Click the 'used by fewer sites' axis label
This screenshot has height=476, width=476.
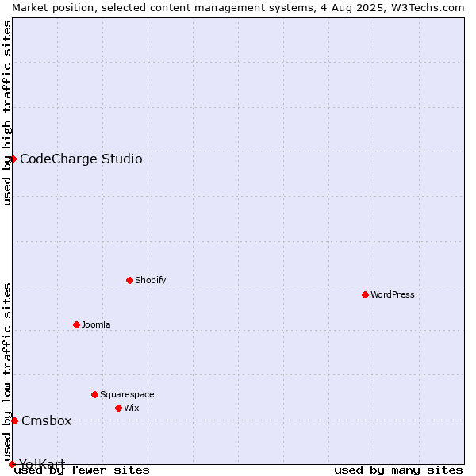[x=82, y=470]
